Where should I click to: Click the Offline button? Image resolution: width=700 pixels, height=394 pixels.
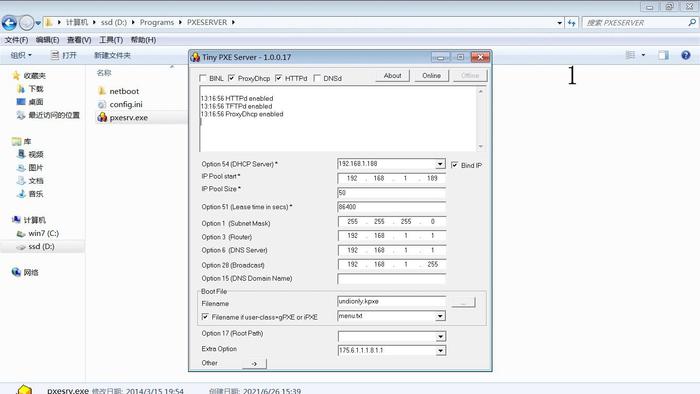[x=470, y=76]
